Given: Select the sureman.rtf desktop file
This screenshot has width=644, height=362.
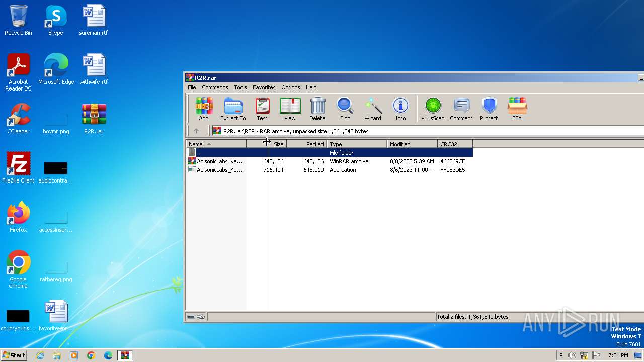Looking at the screenshot, I should 94,20.
